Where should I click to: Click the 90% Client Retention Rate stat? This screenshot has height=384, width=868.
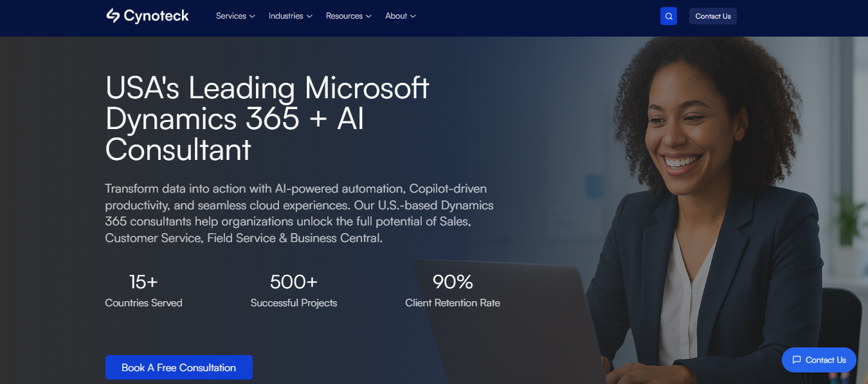[x=453, y=291]
